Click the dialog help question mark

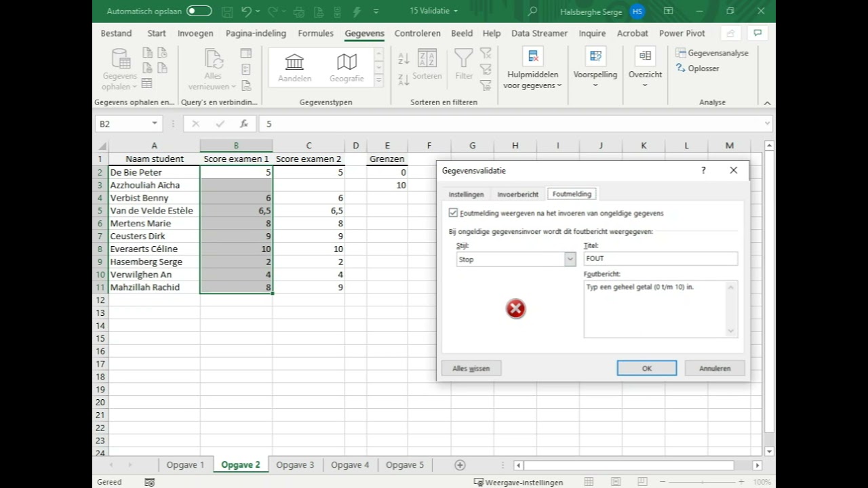[x=703, y=171]
